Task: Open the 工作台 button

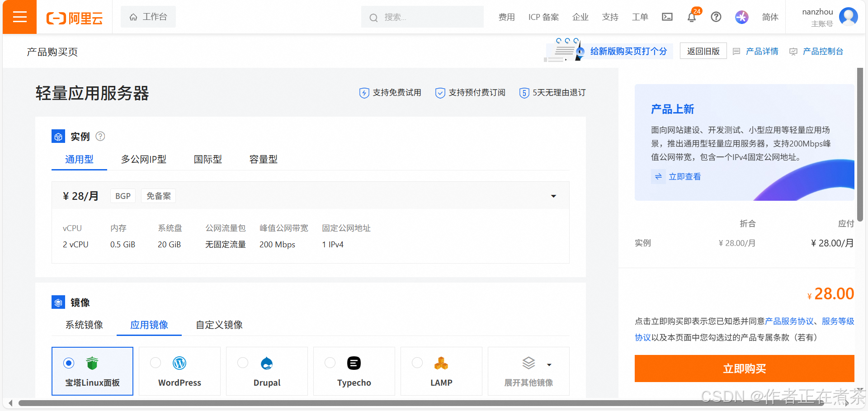Action: pos(148,17)
